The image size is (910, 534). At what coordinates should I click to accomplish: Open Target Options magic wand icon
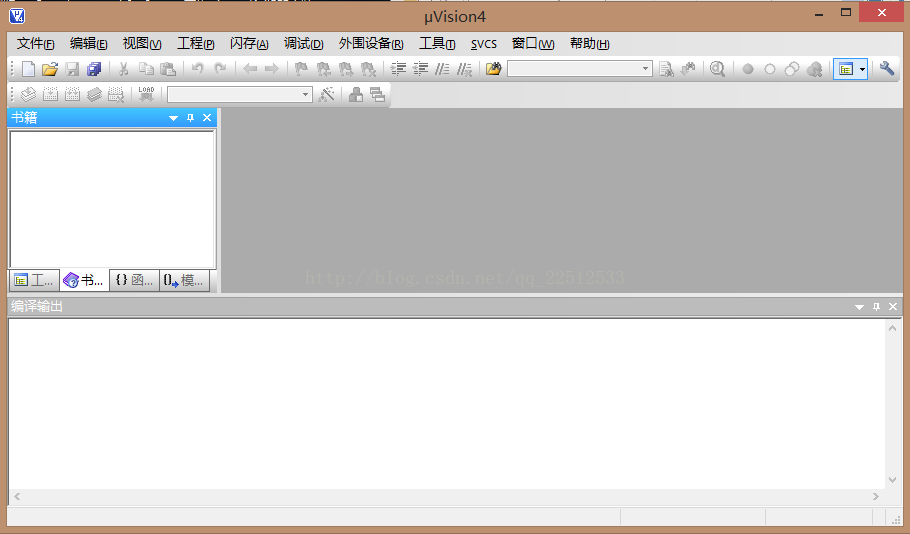327,95
